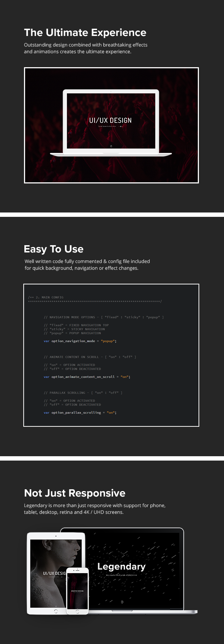Click the "tablet, desktop, retina and 4K / UHD screens." line
Viewport: 224px width, 644px height.
74,512
